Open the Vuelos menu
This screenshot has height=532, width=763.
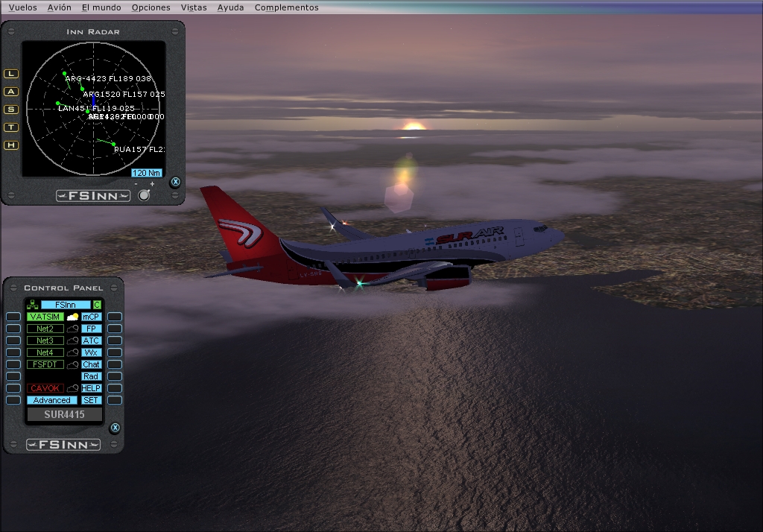pos(23,7)
